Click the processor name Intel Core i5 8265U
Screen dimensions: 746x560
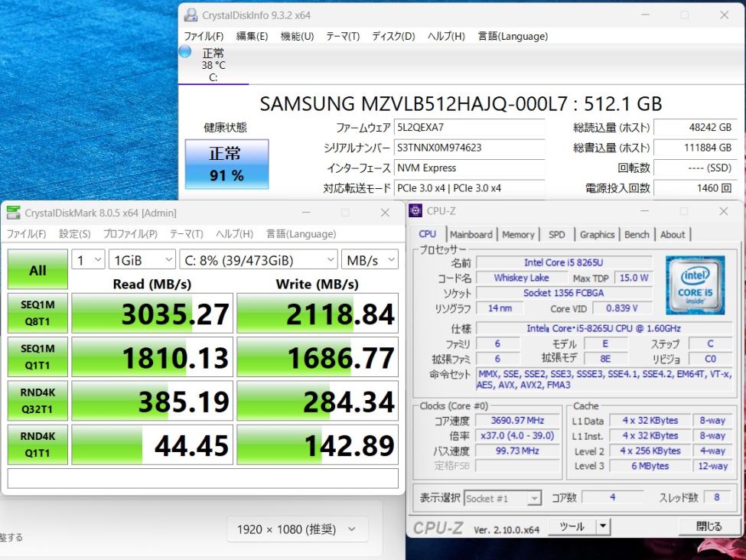[564, 262]
